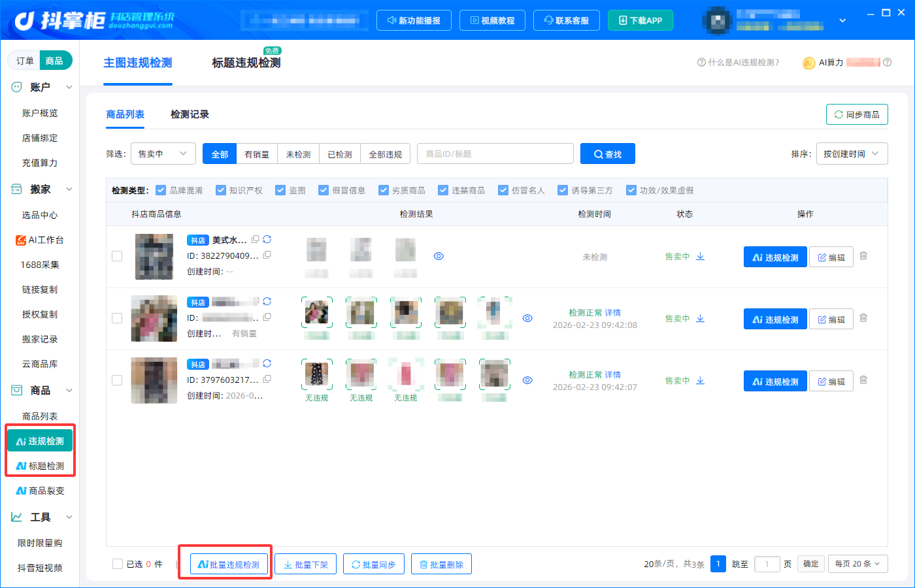Image resolution: width=915 pixels, height=588 pixels.
Task: Select the 有销量 filter tab
Action: point(257,154)
